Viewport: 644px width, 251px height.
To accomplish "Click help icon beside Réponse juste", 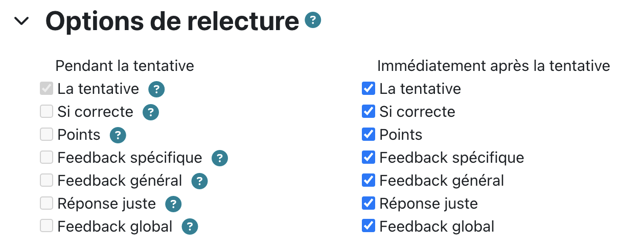I will click(173, 204).
